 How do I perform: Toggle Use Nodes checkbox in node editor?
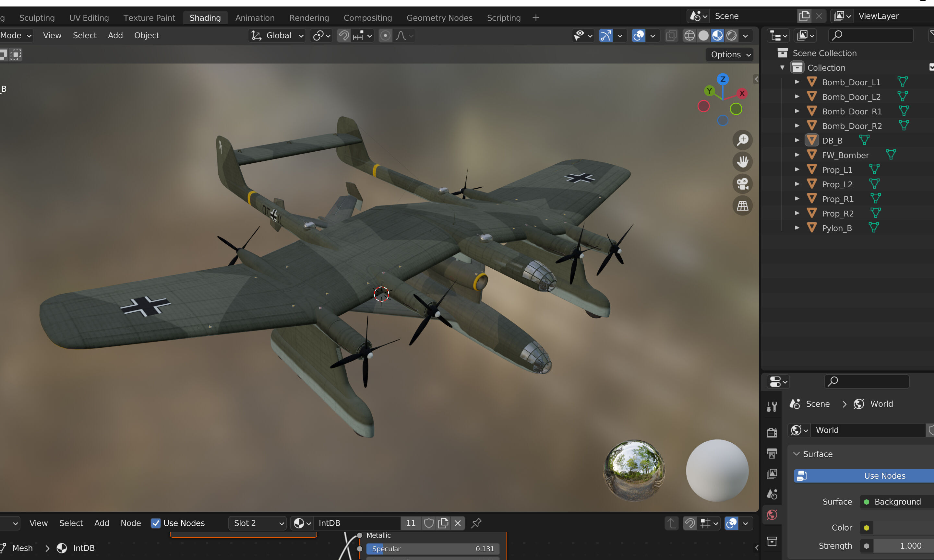156,523
